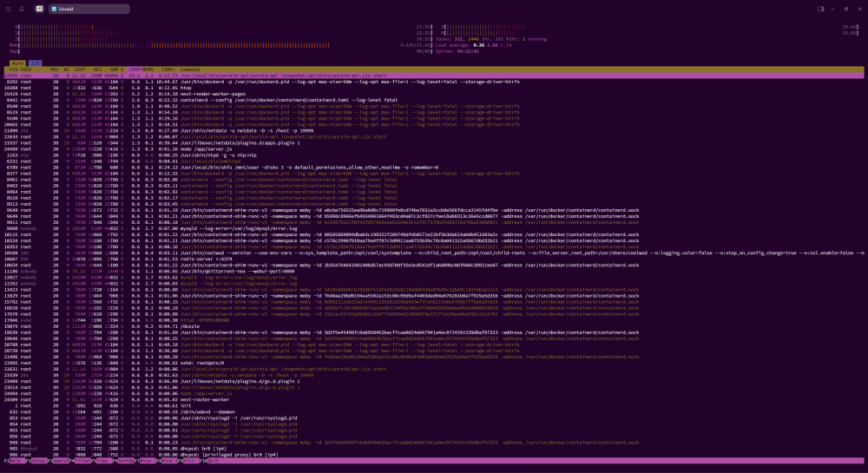This screenshot has width=868, height=473.
Task: Switch to the Main tab in htop
Action: point(17,63)
